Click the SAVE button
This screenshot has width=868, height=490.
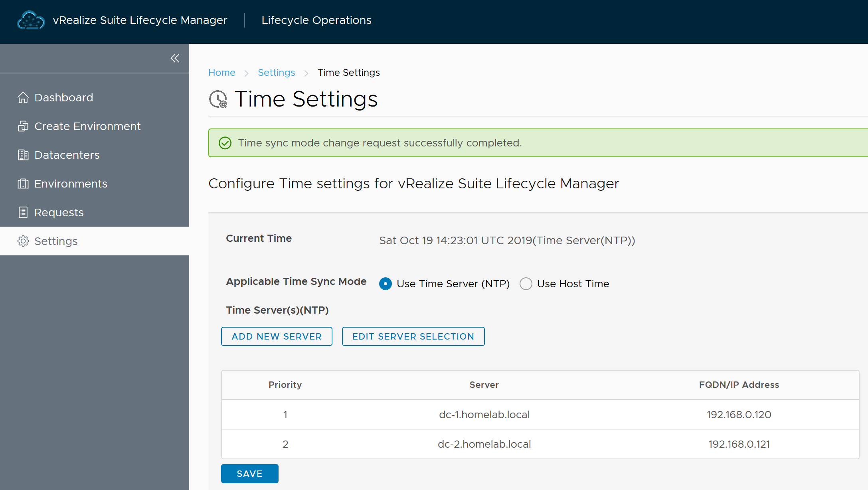click(x=250, y=474)
